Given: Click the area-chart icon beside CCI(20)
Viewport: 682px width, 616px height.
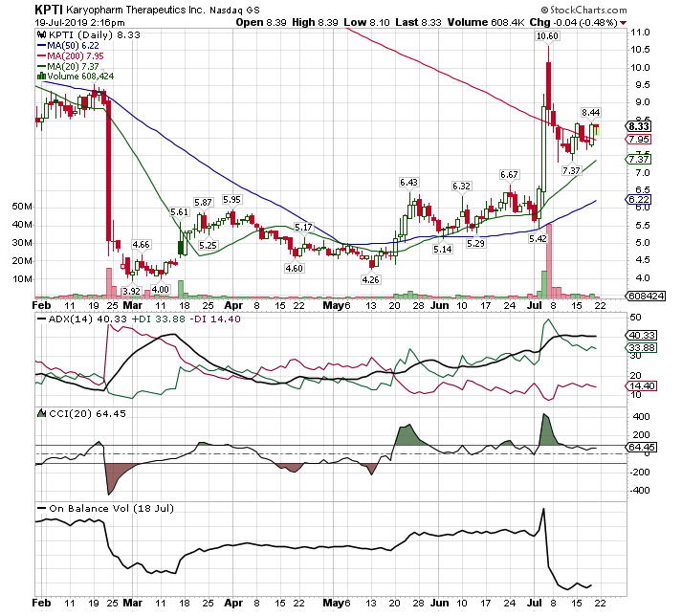Looking at the screenshot, I should tap(42, 413).
